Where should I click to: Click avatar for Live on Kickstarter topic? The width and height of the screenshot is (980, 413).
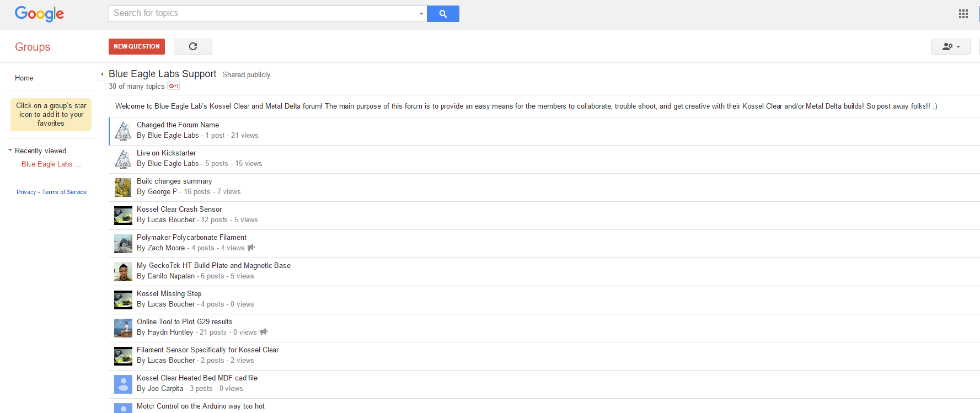pos(123,159)
